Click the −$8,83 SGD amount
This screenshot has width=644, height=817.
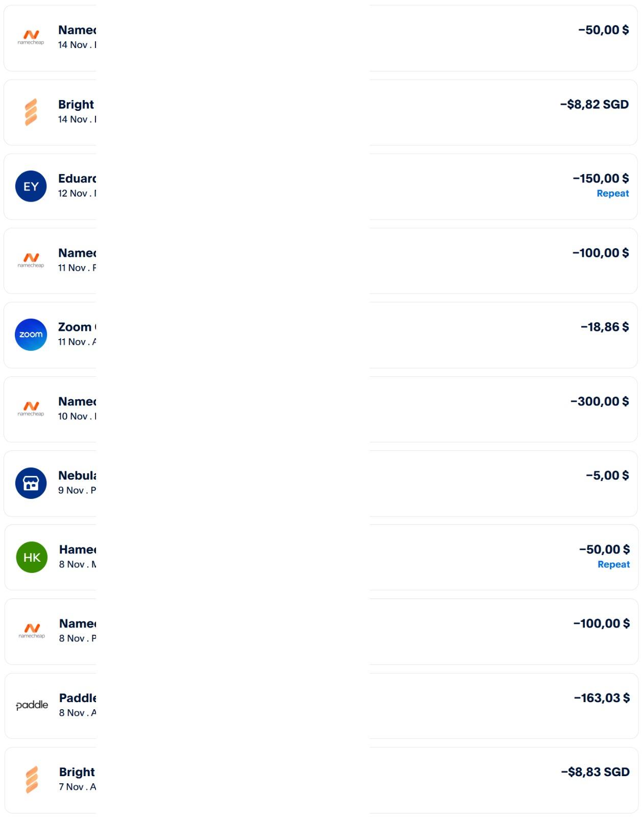[x=595, y=772]
